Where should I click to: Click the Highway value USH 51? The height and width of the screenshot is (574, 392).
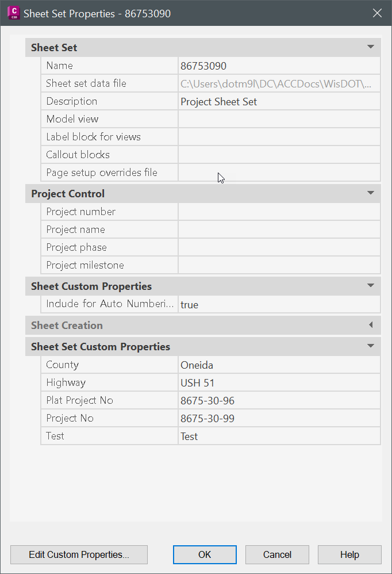279,382
